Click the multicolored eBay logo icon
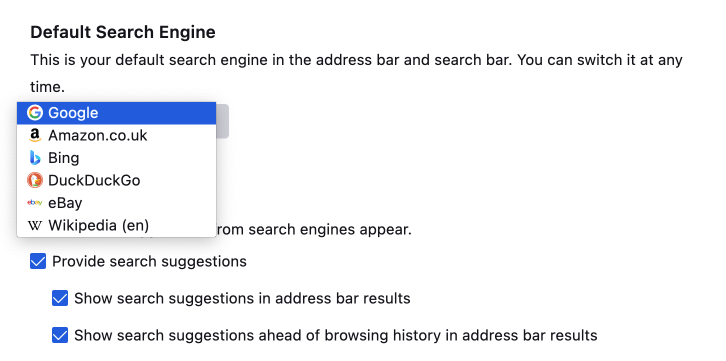 35,203
